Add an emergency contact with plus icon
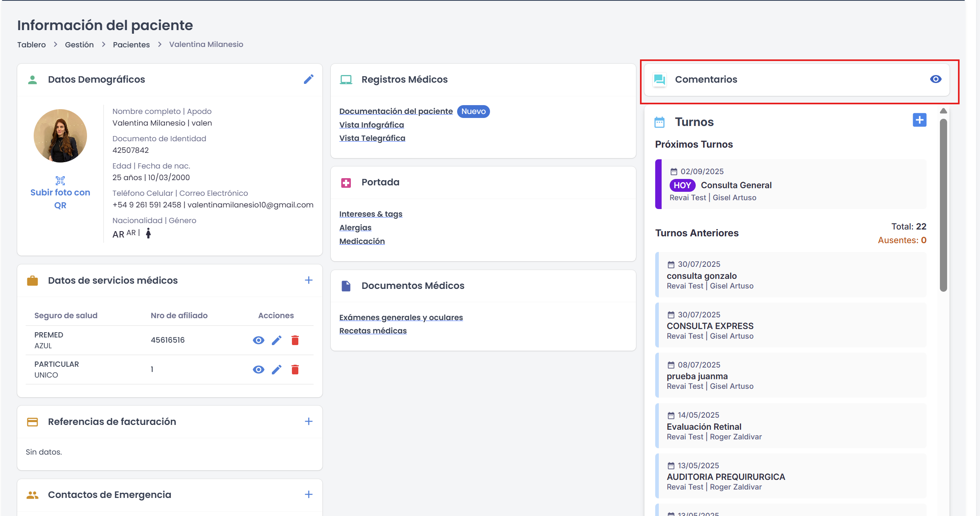Image resolution: width=980 pixels, height=516 pixels. coord(308,494)
